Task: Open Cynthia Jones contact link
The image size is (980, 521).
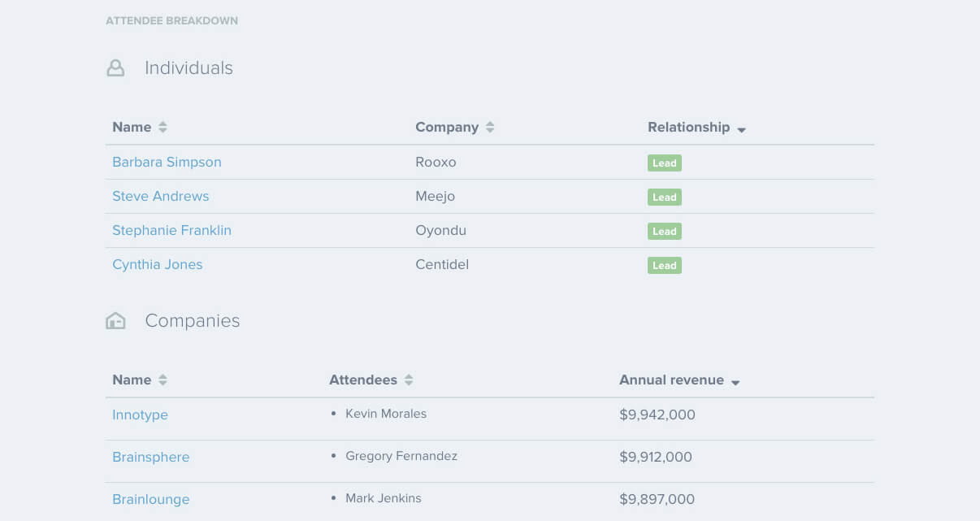Action: click(x=157, y=264)
